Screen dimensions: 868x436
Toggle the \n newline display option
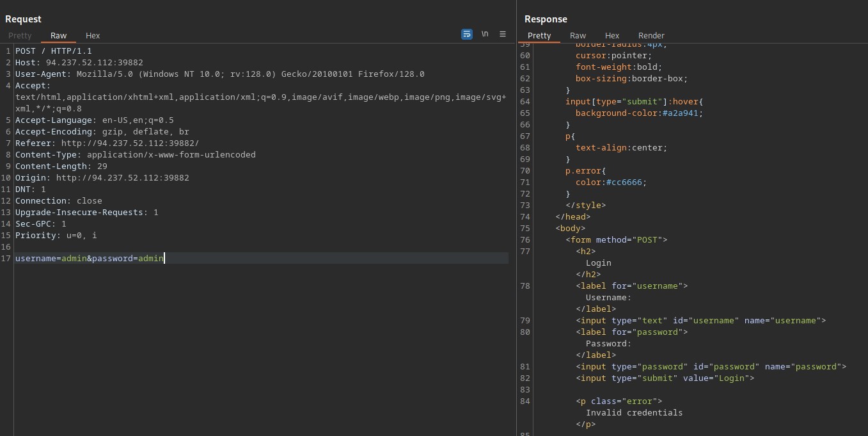485,33
